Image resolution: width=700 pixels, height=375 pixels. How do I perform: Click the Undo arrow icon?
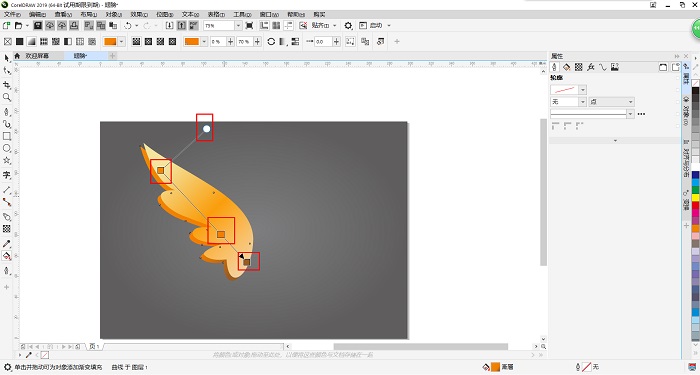pyautogui.click(x=128, y=25)
